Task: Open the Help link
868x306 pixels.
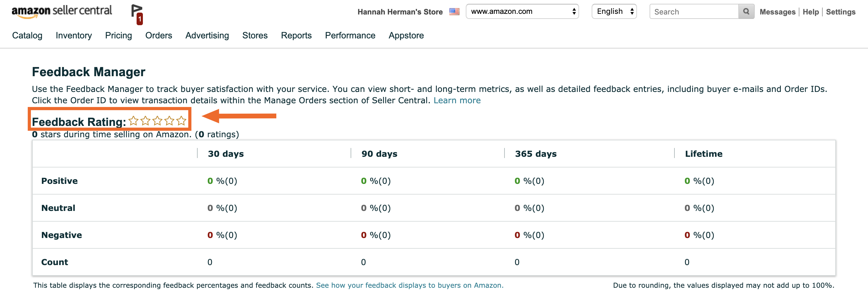Action: (810, 12)
